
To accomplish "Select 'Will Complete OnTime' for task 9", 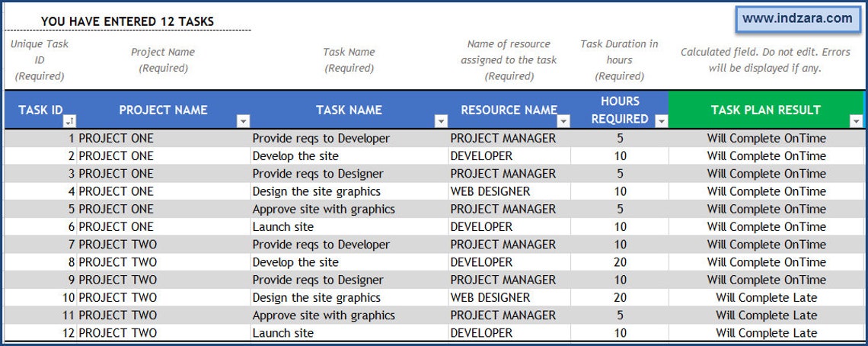I will click(x=766, y=280).
